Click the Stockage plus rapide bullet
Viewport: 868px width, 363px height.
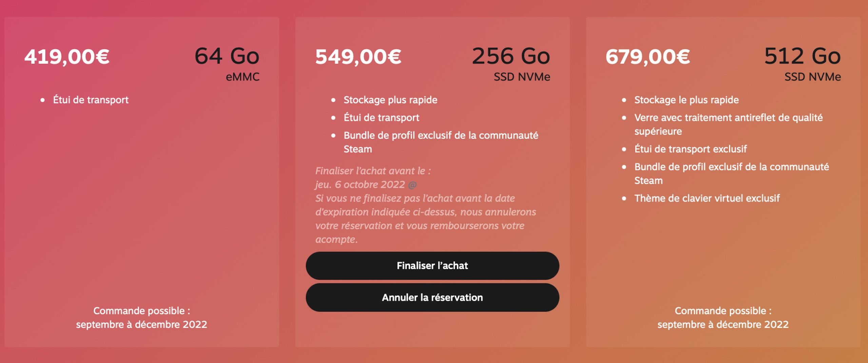pos(390,100)
